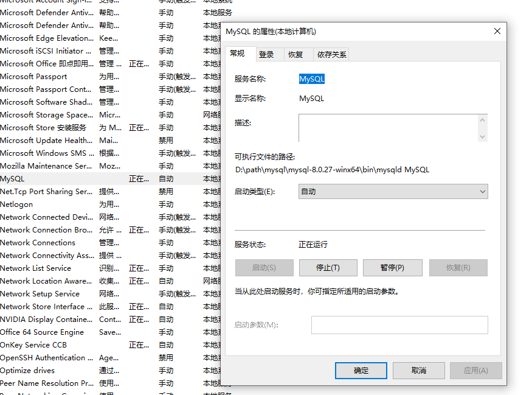
Task: Select Network Store Interface service
Action: coord(110,307)
